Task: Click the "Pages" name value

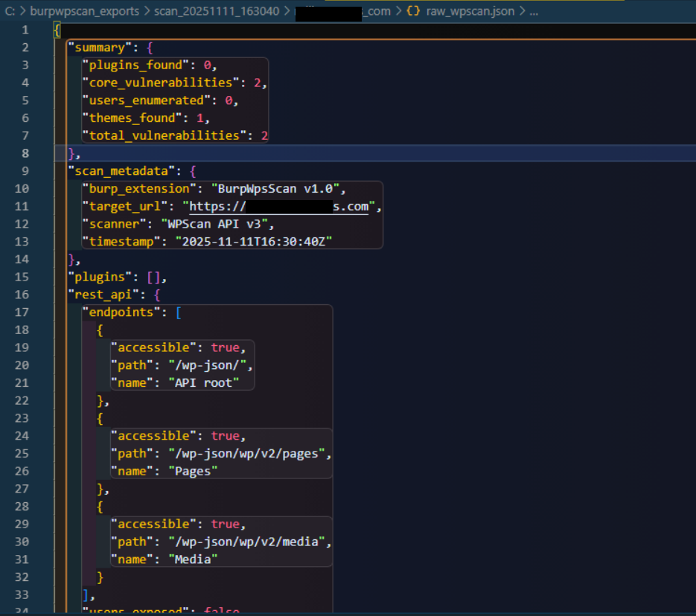Action: pyautogui.click(x=193, y=472)
